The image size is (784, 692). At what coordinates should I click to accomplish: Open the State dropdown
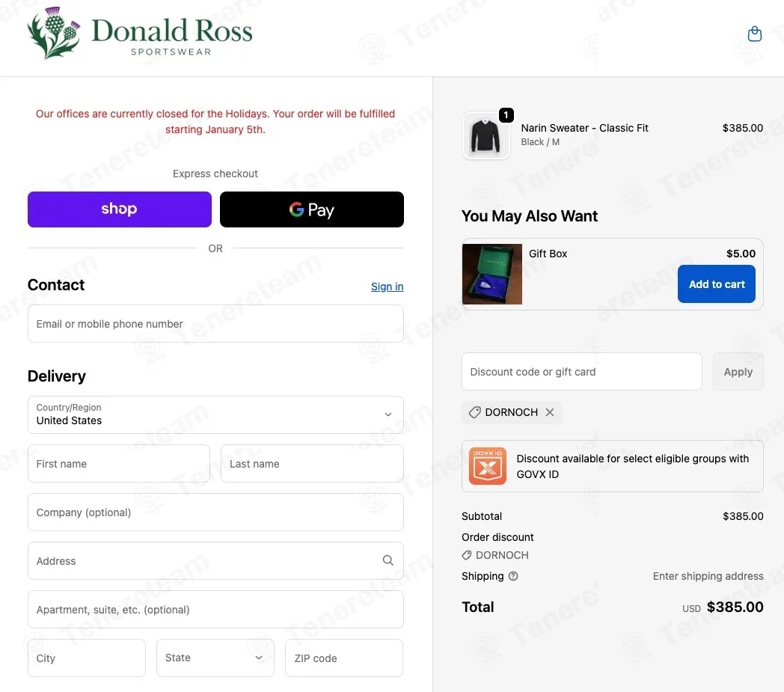(215, 658)
